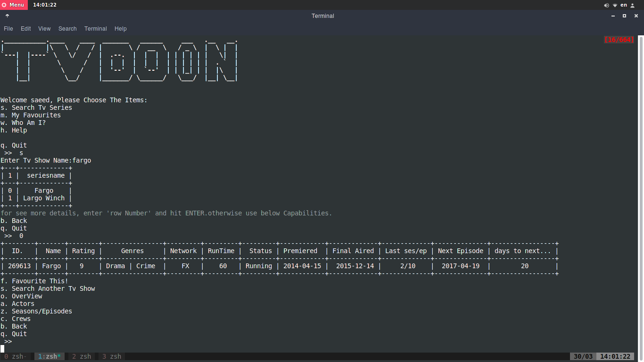Screen dimensions: 644x362
Task: Click 'h. Help' menu line
Action: point(14,131)
